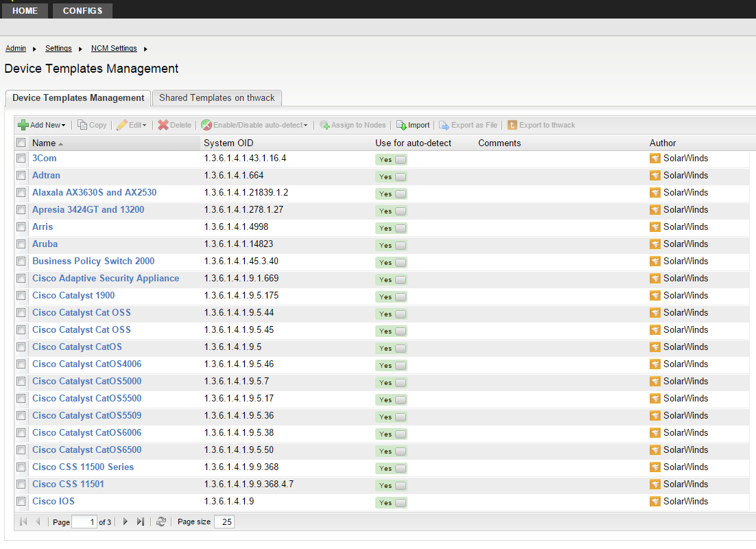The width and height of the screenshot is (756, 549).
Task: Check the select-all header checkbox
Action: tap(21, 142)
